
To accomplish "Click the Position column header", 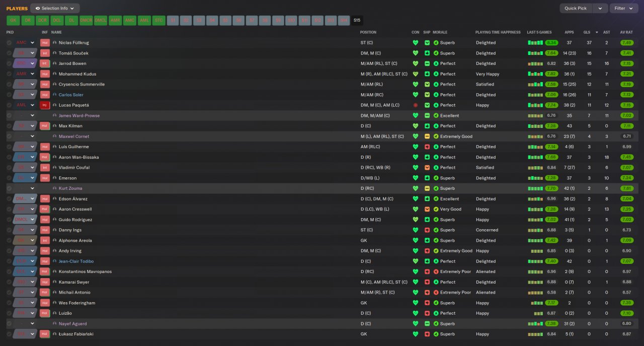I will click(368, 32).
